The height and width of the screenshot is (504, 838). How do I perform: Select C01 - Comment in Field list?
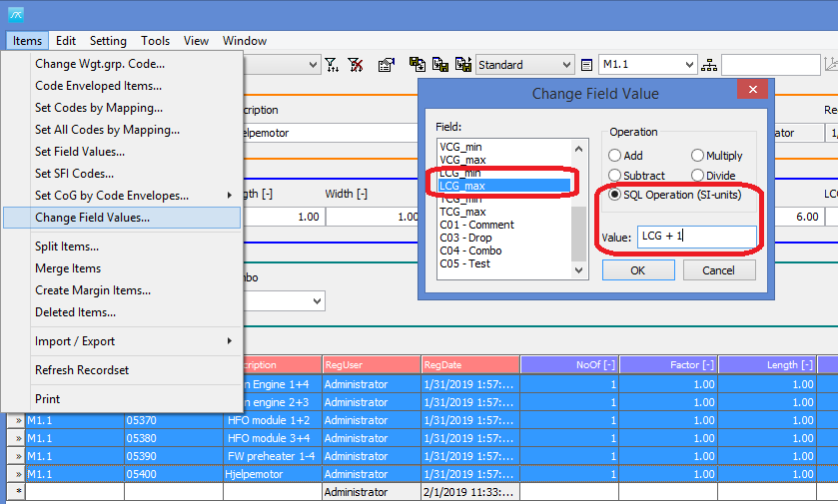504,225
